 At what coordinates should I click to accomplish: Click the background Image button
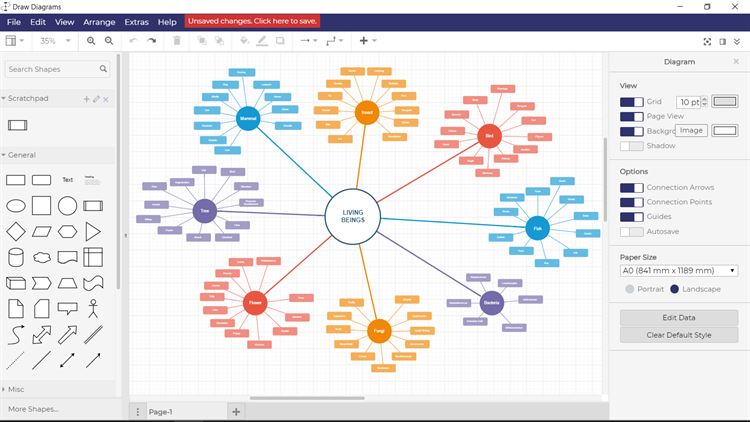click(691, 130)
